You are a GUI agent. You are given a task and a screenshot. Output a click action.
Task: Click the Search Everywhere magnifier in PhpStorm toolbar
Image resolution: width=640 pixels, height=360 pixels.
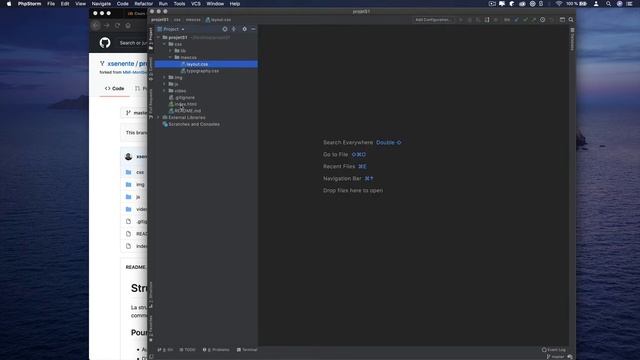[x=571, y=20]
